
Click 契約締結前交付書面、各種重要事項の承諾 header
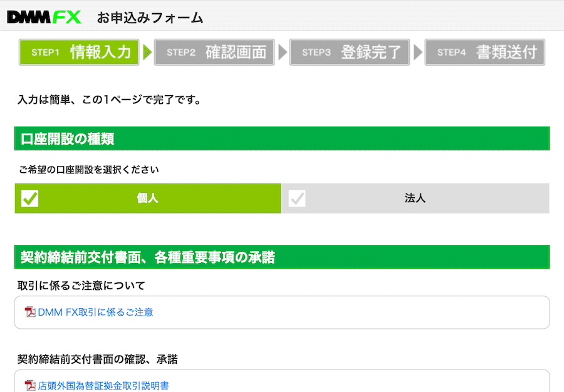click(x=282, y=257)
